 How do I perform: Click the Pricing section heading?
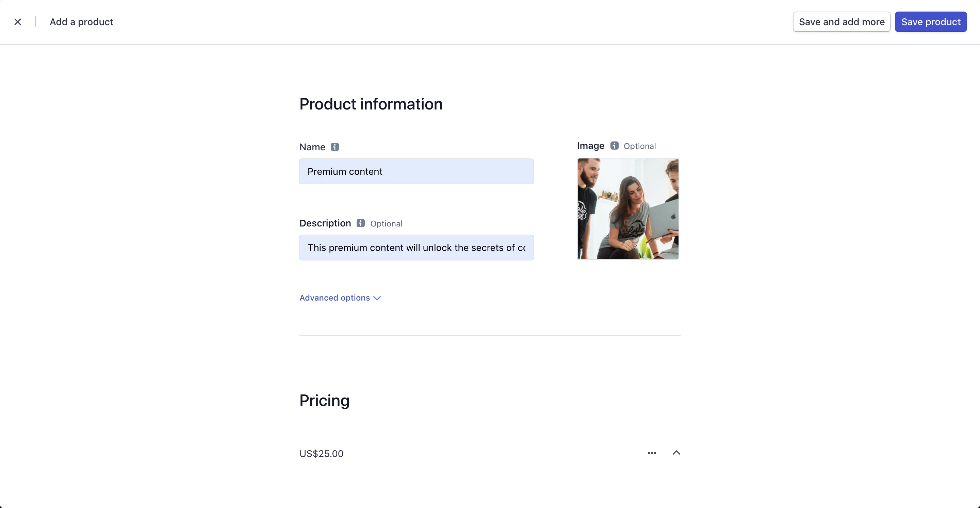(x=324, y=401)
